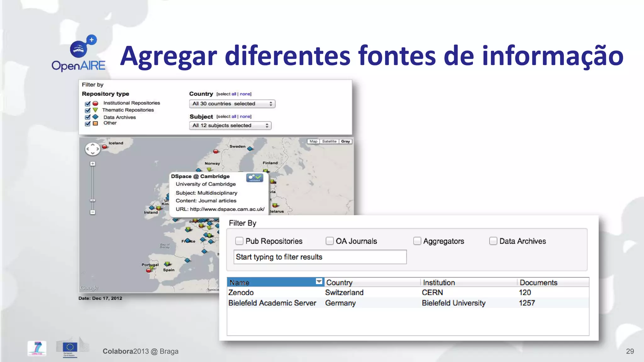644x362 pixels.
Task: Click the 'CERN' institution cell
Action: tap(432, 293)
